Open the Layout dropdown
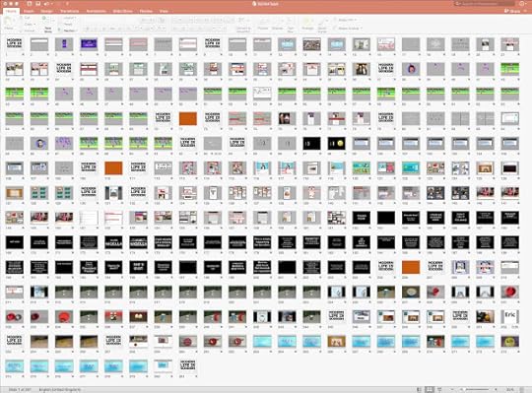This screenshot has height=393, width=532. [70, 18]
